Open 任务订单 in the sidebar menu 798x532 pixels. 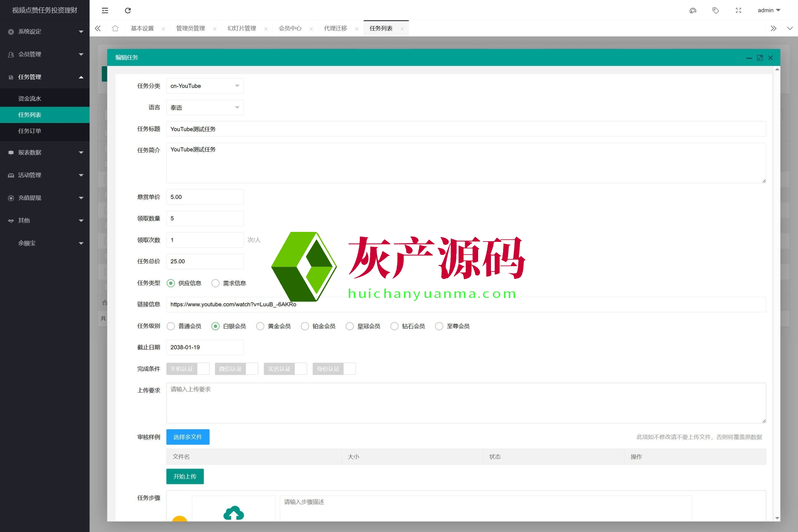tap(30, 131)
